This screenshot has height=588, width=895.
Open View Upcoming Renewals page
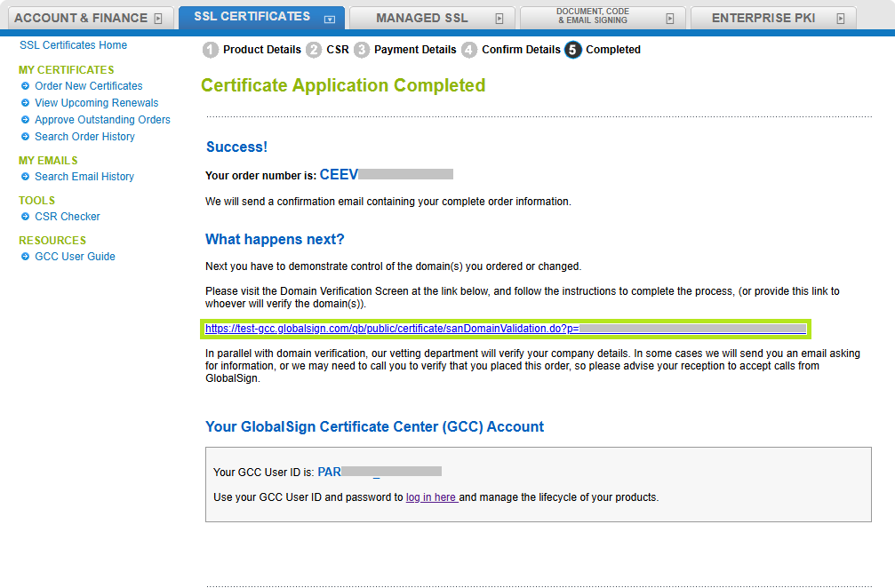[96, 103]
